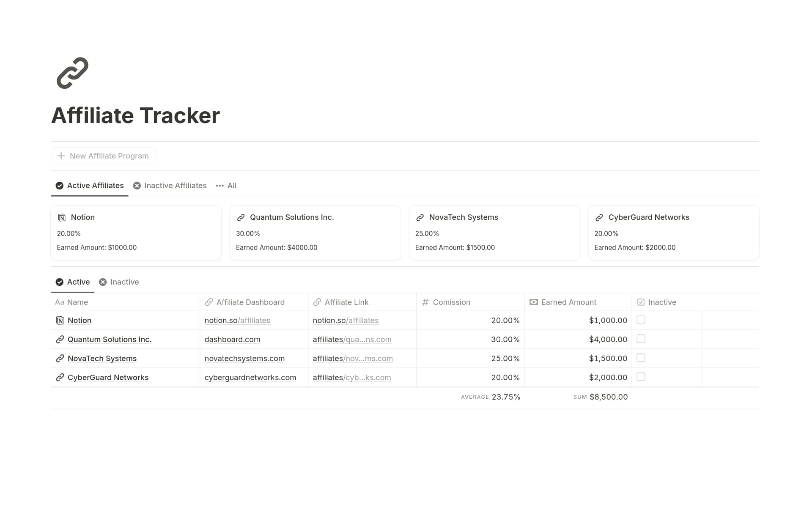Open the Comission column header options
This screenshot has width=812, height=507.
pos(452,302)
